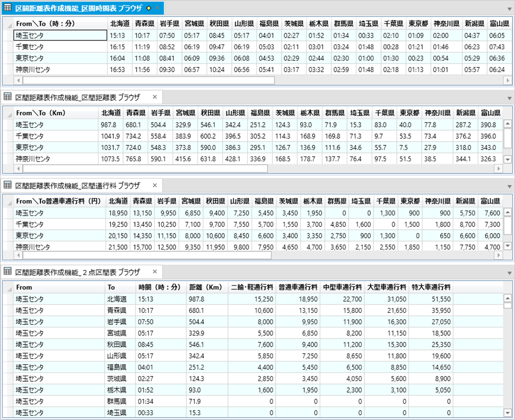Click the up scroll arrow in 区間距離表

(507, 124)
